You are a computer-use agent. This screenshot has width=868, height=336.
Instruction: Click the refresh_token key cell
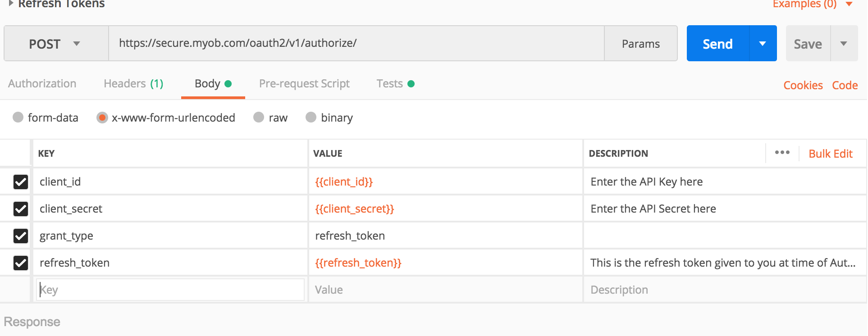[170, 263]
